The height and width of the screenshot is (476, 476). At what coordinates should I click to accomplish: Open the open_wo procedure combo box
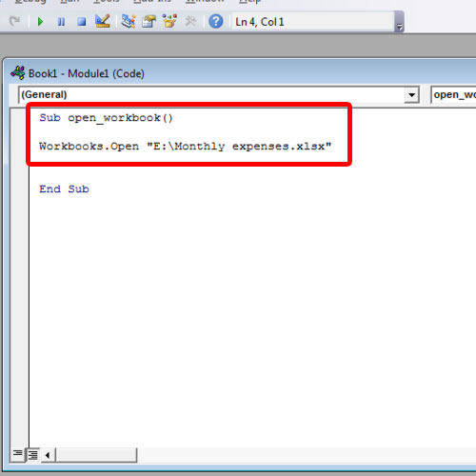pos(453,94)
